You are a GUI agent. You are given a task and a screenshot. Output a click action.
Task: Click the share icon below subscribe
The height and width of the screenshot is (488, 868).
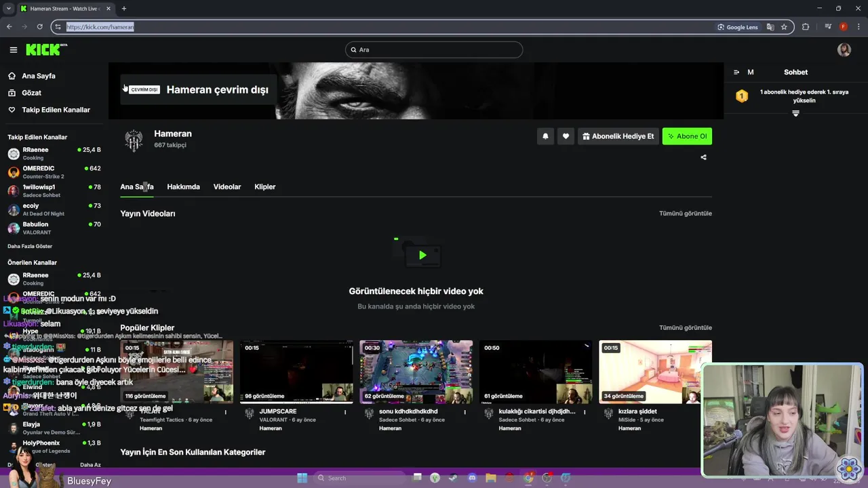703,157
